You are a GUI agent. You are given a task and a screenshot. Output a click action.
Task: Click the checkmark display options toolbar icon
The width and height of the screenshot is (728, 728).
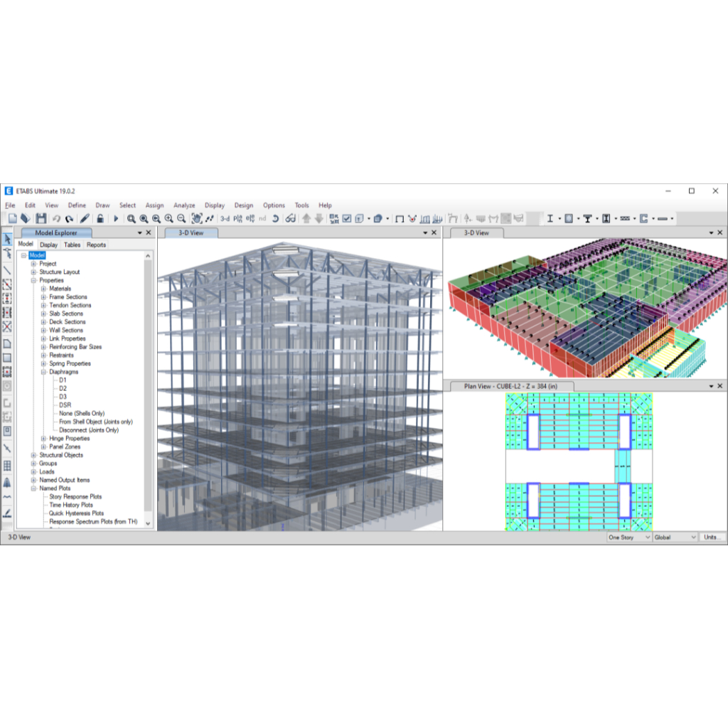coord(347,218)
